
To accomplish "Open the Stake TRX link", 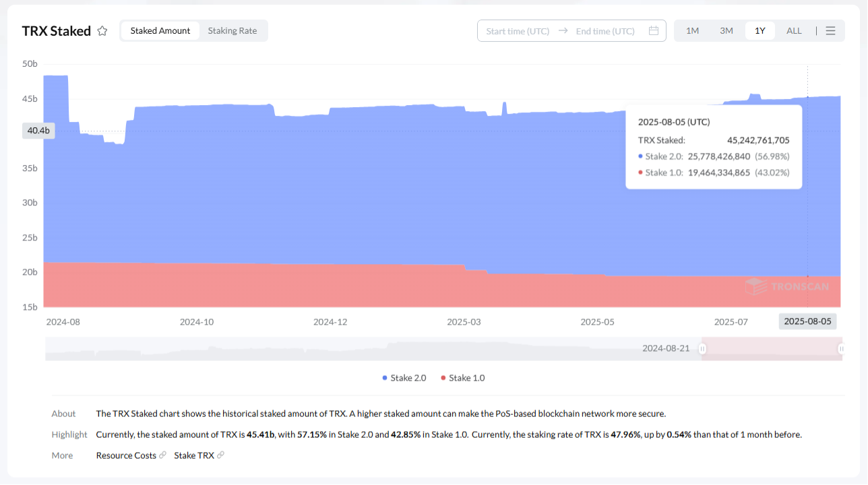I will (194, 455).
